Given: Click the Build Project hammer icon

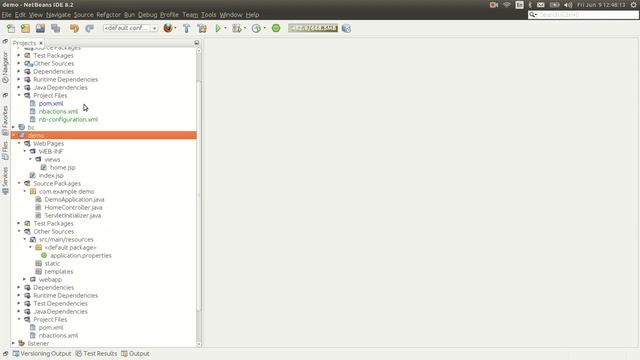Looking at the screenshot, I should (x=187, y=28).
